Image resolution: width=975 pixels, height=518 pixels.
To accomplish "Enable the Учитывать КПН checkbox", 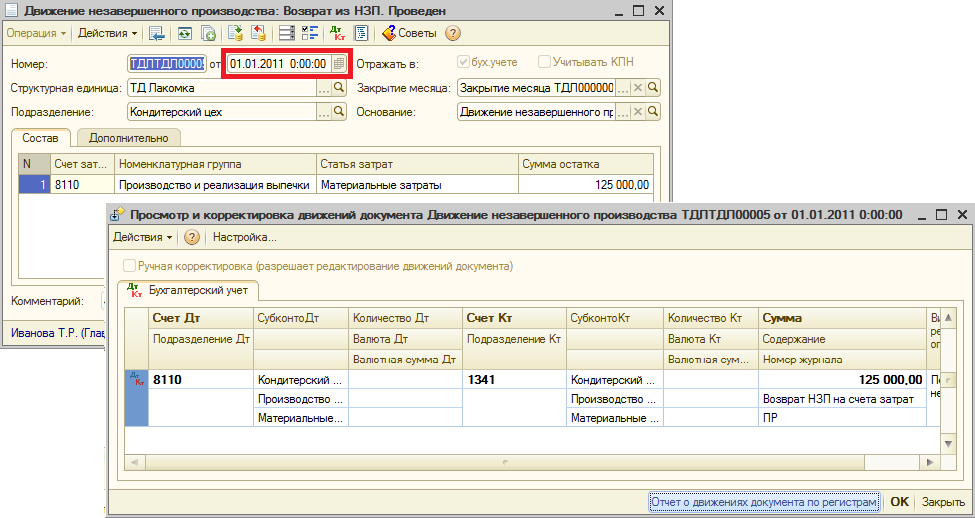I will tap(545, 62).
